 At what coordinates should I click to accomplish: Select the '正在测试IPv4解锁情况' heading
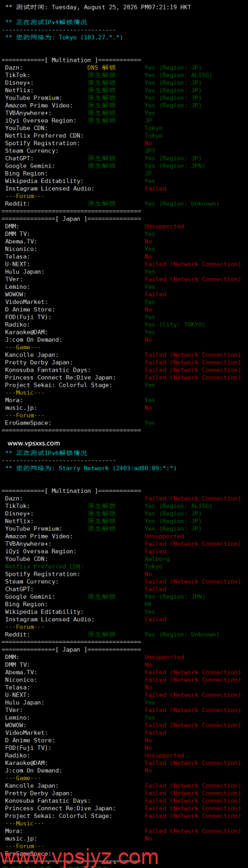(46, 22)
